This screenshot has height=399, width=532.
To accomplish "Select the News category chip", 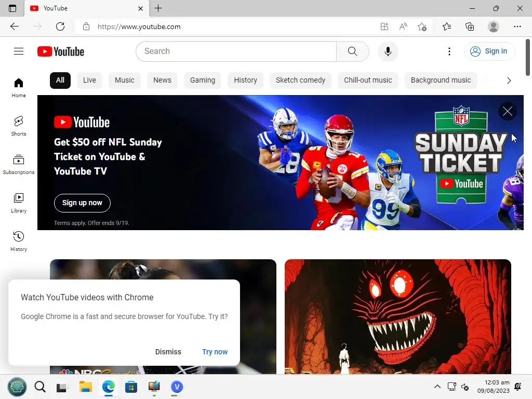I will (162, 81).
